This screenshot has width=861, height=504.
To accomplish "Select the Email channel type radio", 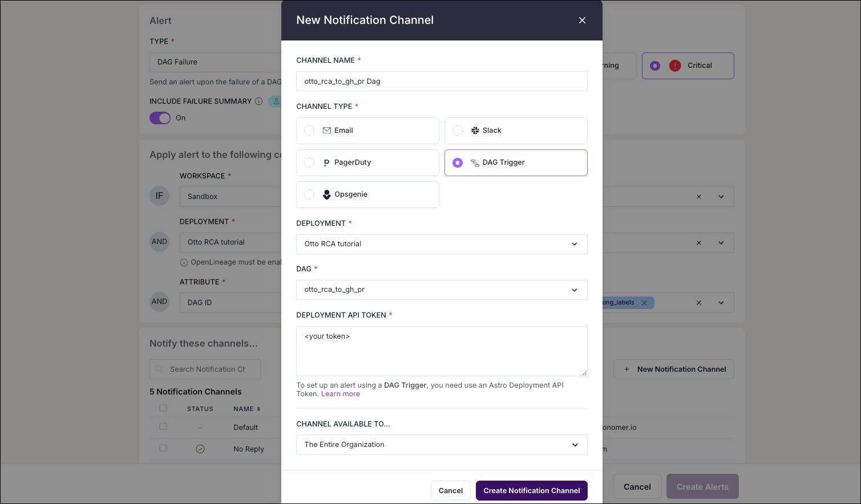I will [x=309, y=131].
